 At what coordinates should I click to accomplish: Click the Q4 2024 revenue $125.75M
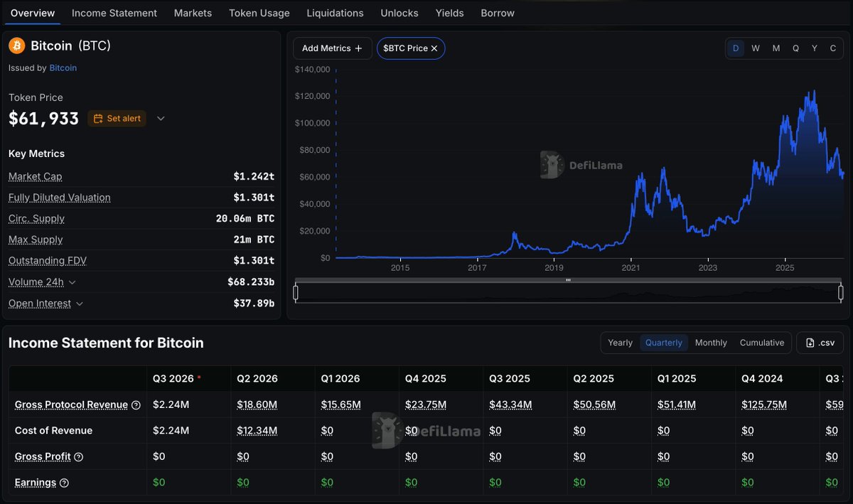tap(764, 404)
